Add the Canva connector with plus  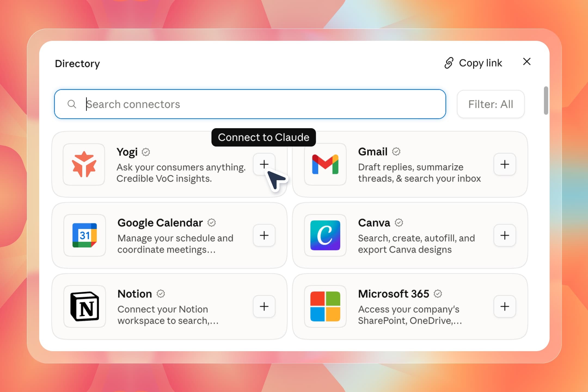click(x=505, y=235)
